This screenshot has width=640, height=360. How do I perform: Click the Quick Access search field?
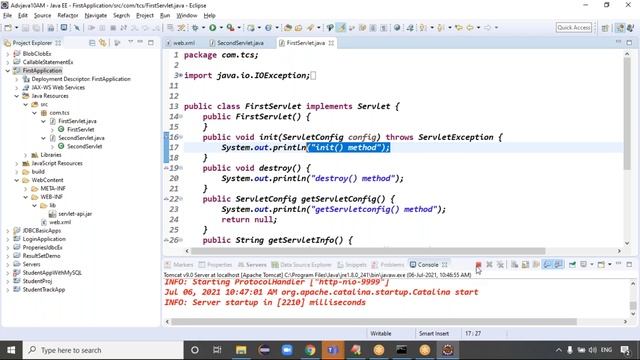tap(574, 27)
